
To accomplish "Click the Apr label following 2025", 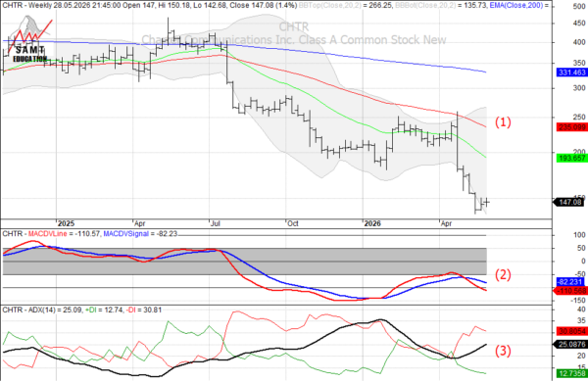I will pos(139,223).
